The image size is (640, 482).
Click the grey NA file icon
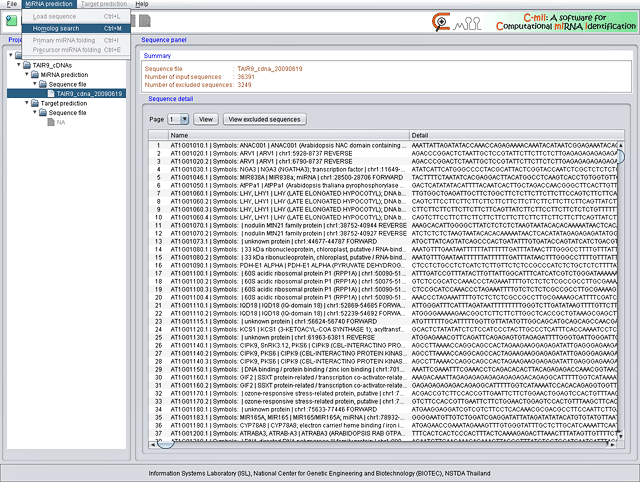(51, 122)
